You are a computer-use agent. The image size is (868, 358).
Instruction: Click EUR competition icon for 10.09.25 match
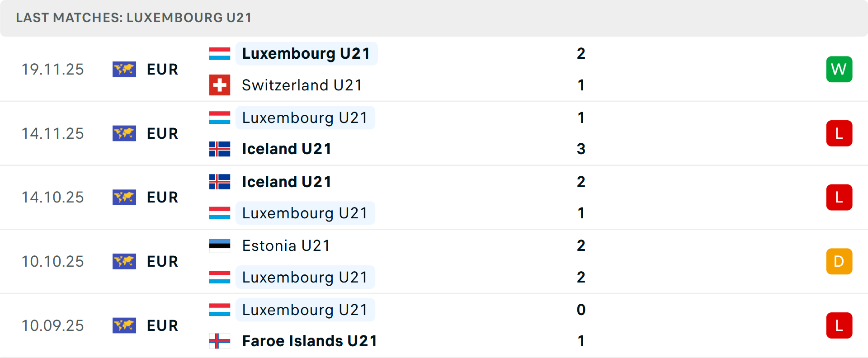click(x=124, y=325)
